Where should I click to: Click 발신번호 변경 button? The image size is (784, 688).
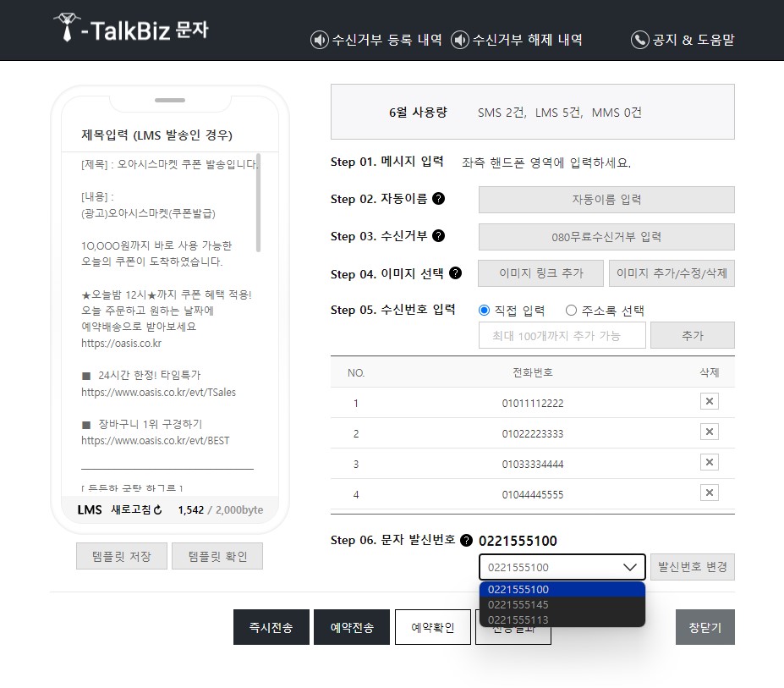pyautogui.click(x=693, y=567)
